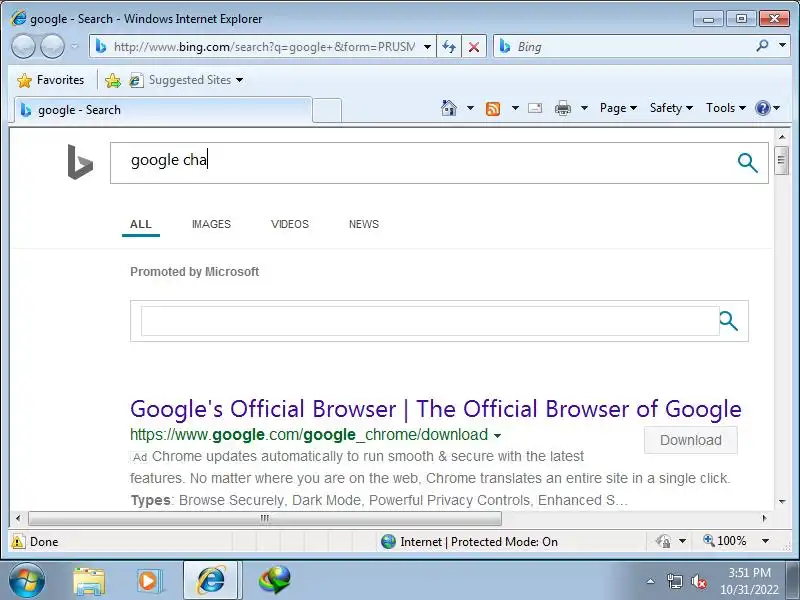This screenshot has height=600, width=800.
Task: Click the network tray icon
Action: coord(674,582)
